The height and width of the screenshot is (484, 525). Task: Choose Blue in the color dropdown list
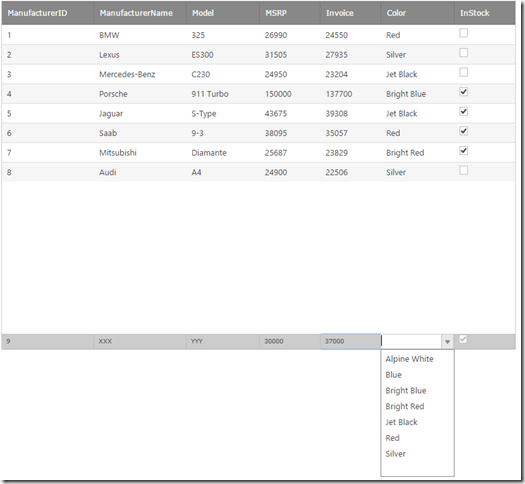tap(417, 375)
